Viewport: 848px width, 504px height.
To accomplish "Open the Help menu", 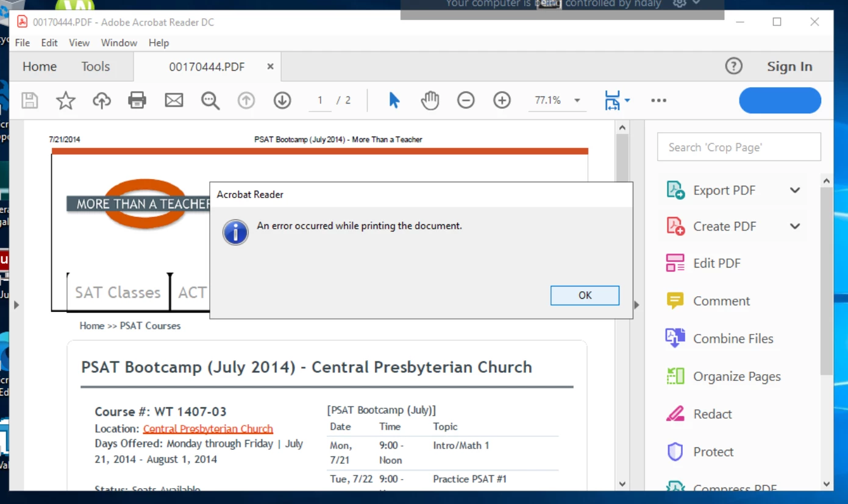I will tap(159, 43).
